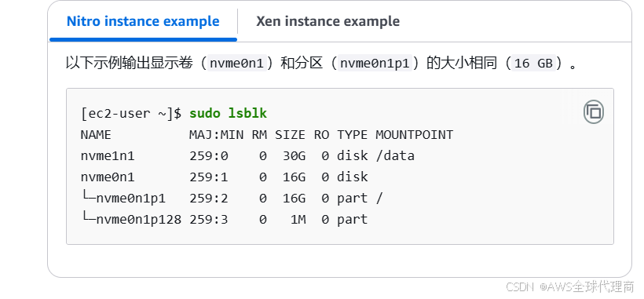This screenshot has height=299, width=644.
Task: Click nvme0n1p128 partition name
Action: click(138, 220)
